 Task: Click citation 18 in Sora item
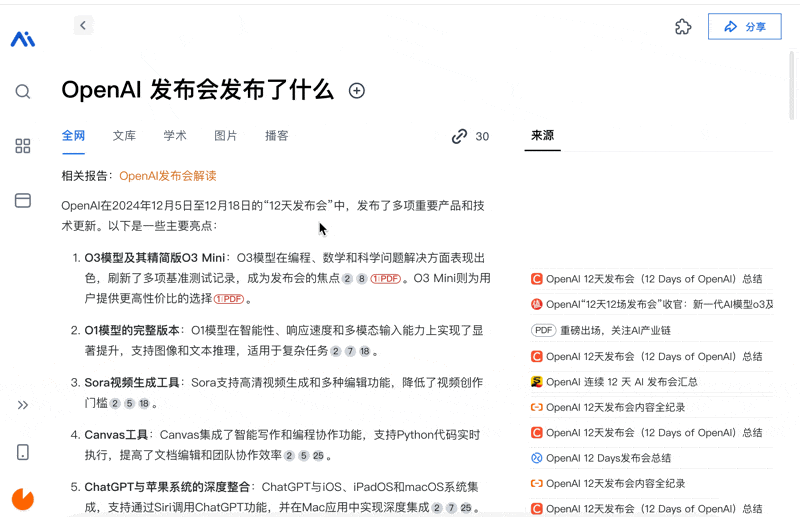pos(144,404)
